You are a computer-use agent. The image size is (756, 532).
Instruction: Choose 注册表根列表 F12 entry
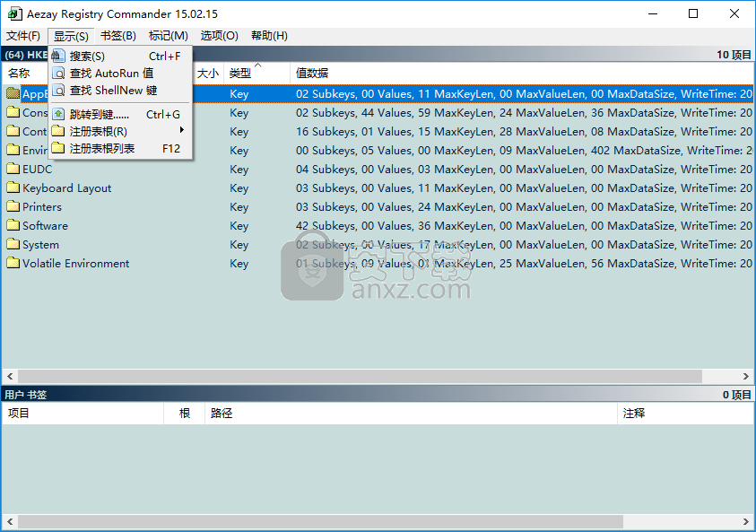pos(120,148)
